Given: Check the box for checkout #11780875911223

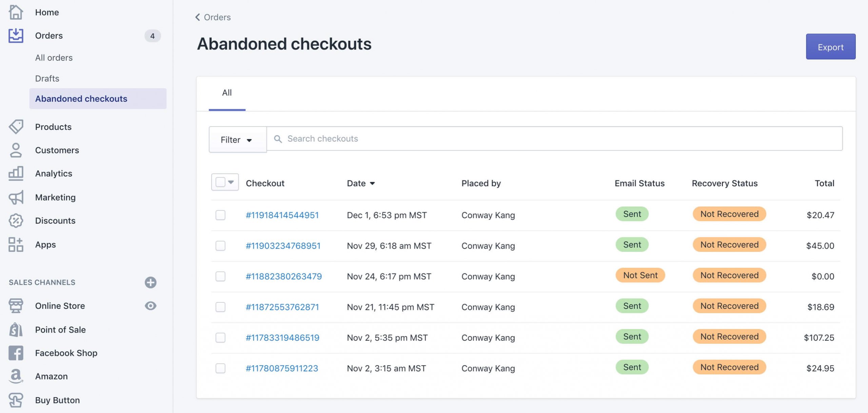Looking at the screenshot, I should tap(220, 368).
